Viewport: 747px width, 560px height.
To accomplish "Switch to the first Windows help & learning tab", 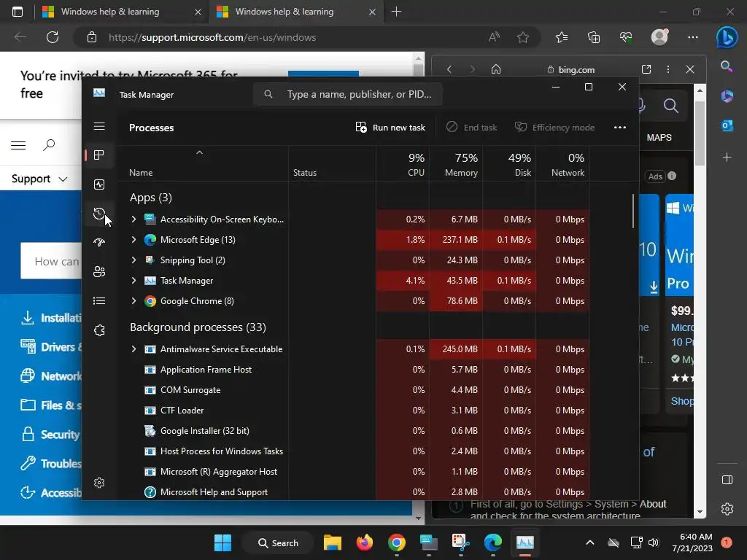I will 110,12.
